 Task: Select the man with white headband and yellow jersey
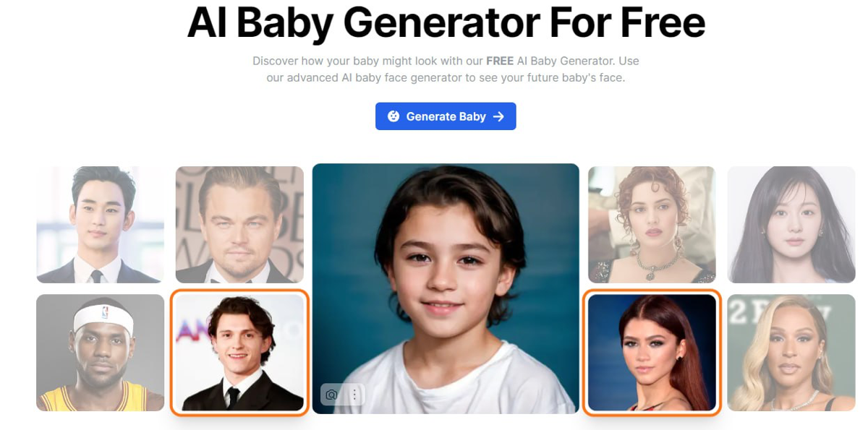click(x=101, y=353)
